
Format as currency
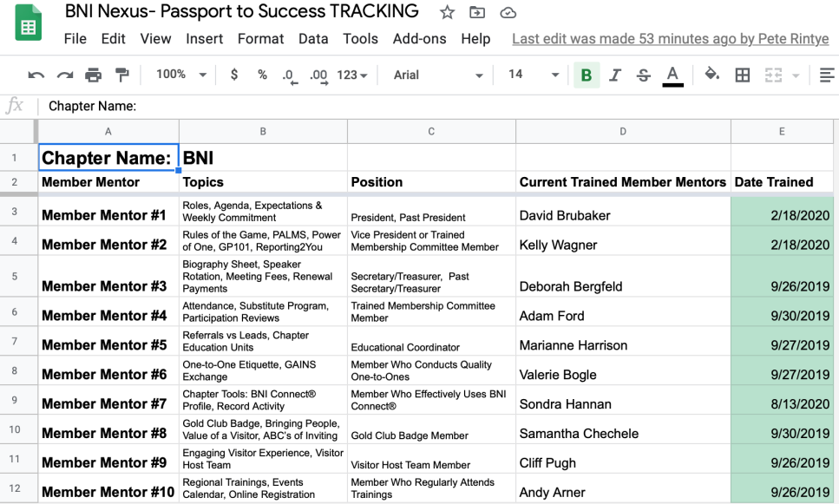(234, 75)
